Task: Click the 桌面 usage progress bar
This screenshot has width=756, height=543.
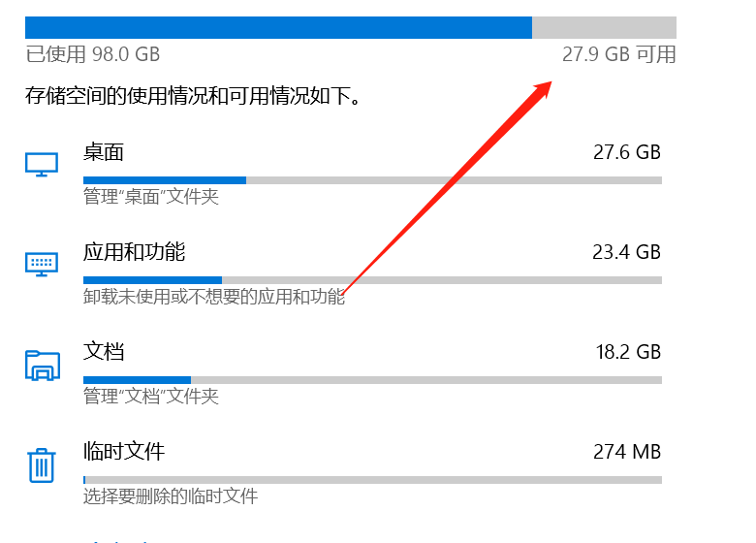Action: (x=372, y=180)
